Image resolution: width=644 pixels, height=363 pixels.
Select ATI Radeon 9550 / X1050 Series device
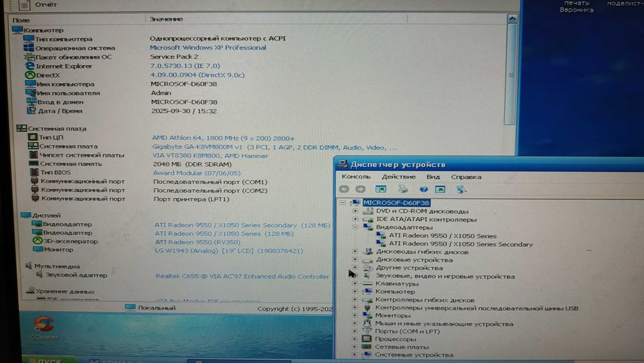(443, 236)
